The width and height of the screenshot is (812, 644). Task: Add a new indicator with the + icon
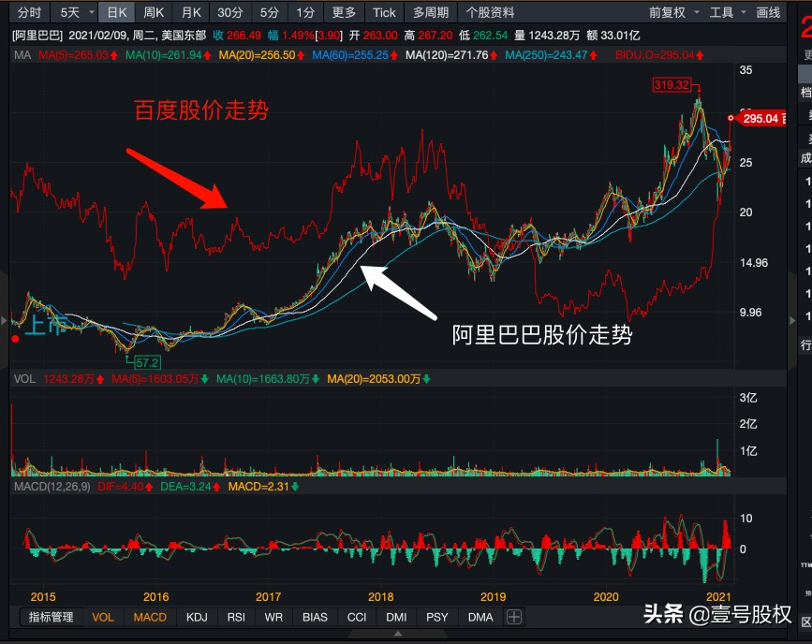point(513,617)
